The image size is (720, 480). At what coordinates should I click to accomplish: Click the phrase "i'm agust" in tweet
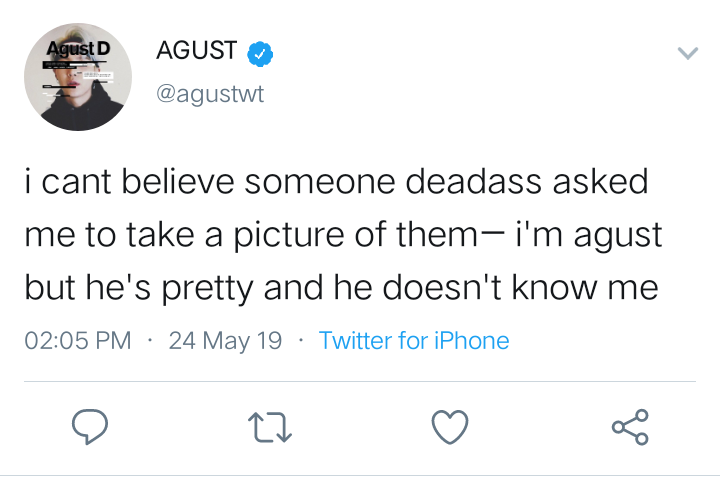click(589, 235)
